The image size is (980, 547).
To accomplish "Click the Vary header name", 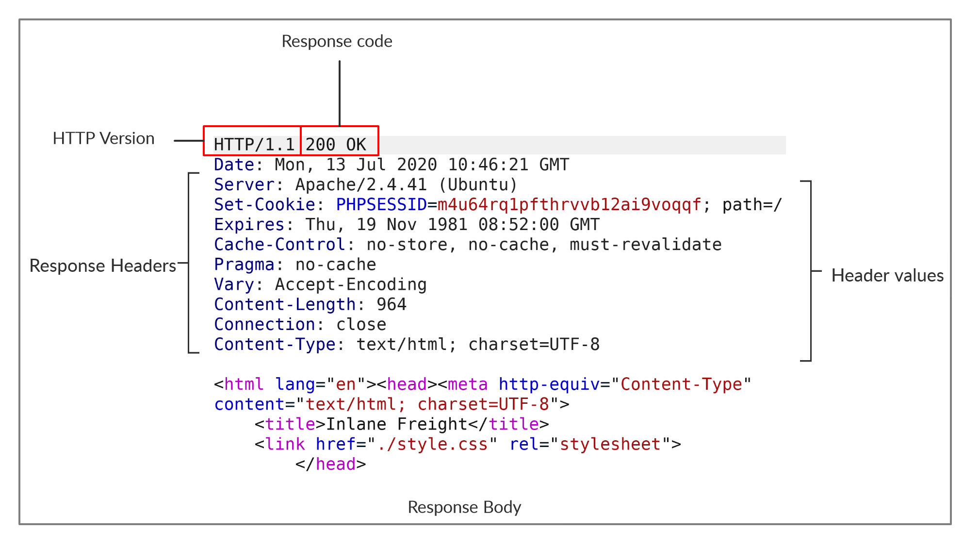I will [x=234, y=284].
